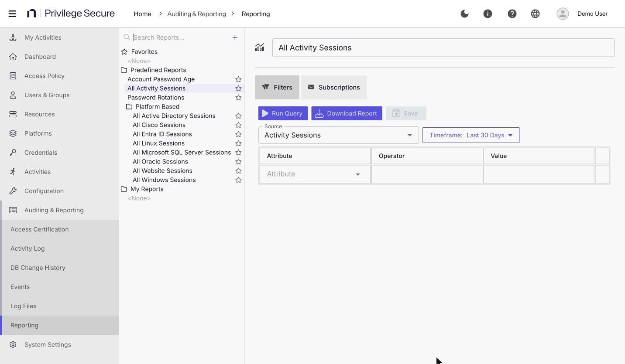625x364 pixels.
Task: Open Resources in sidebar
Action: [59, 114]
